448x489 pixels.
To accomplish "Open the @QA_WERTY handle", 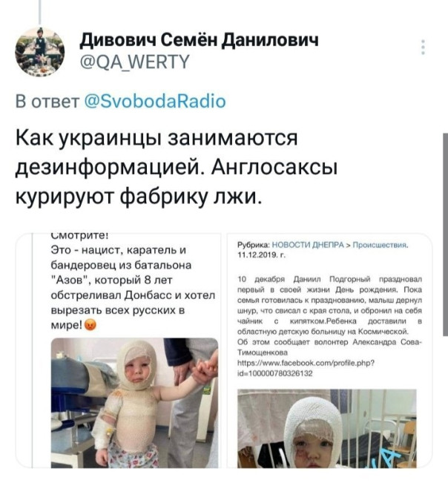I will click(x=135, y=62).
